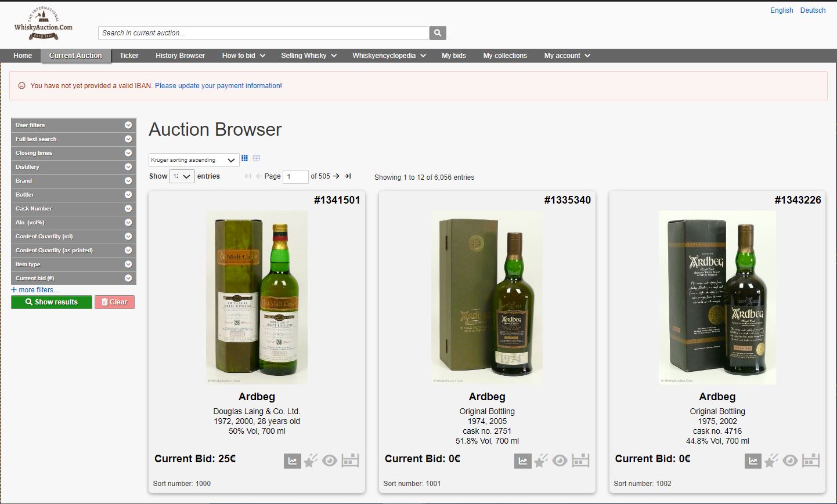
Task: Open the Whiskyencyclopedia menu
Action: coord(389,56)
